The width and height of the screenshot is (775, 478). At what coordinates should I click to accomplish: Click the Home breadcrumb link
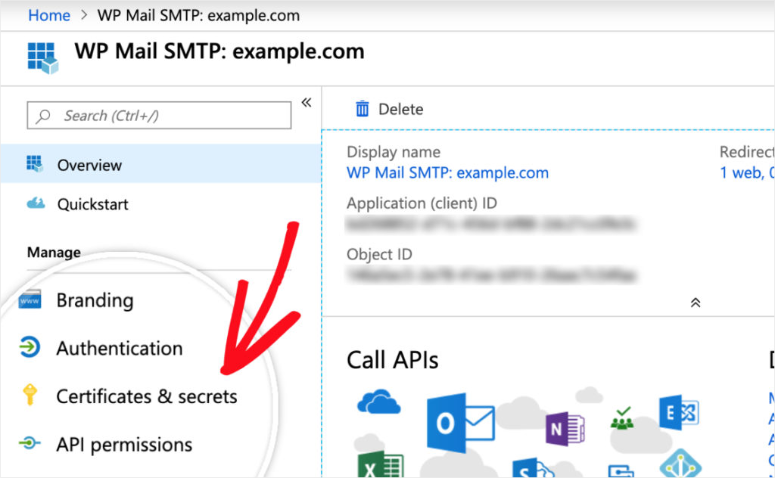pos(49,15)
